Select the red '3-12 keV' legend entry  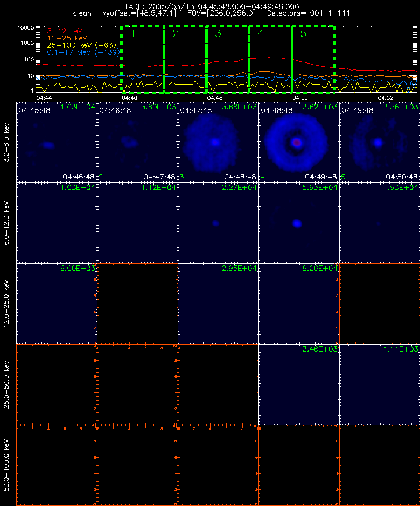tap(65, 31)
